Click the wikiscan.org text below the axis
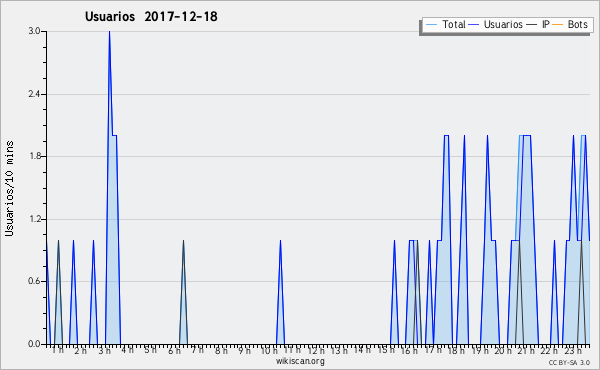The image size is (600, 370). click(x=300, y=361)
